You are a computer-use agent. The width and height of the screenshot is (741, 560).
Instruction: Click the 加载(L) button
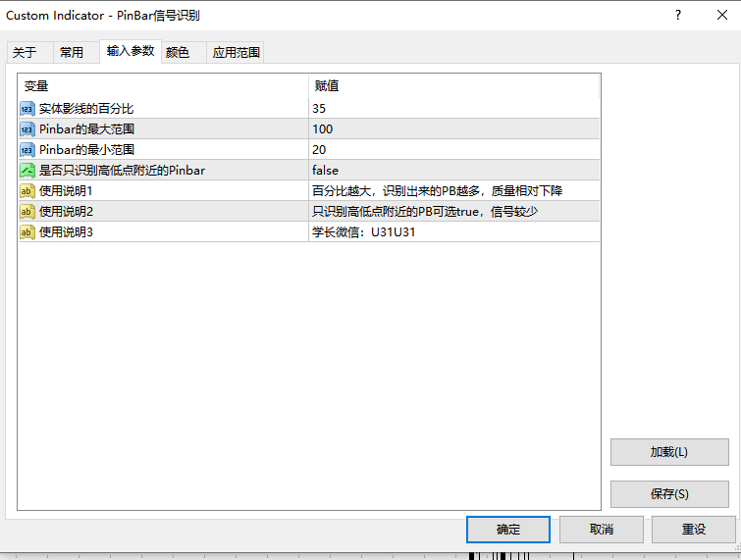click(669, 452)
